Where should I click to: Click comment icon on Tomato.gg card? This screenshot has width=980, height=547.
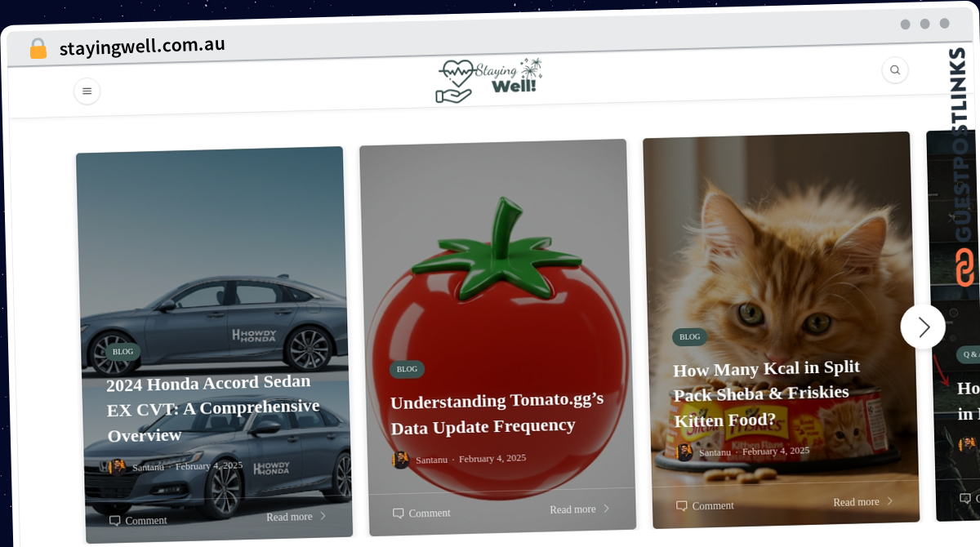399,513
